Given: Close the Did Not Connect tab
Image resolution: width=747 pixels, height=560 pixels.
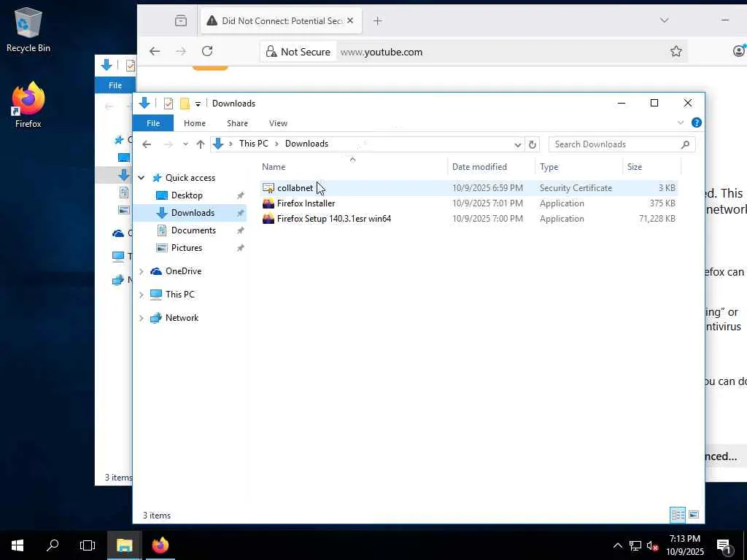Looking at the screenshot, I should [x=350, y=21].
